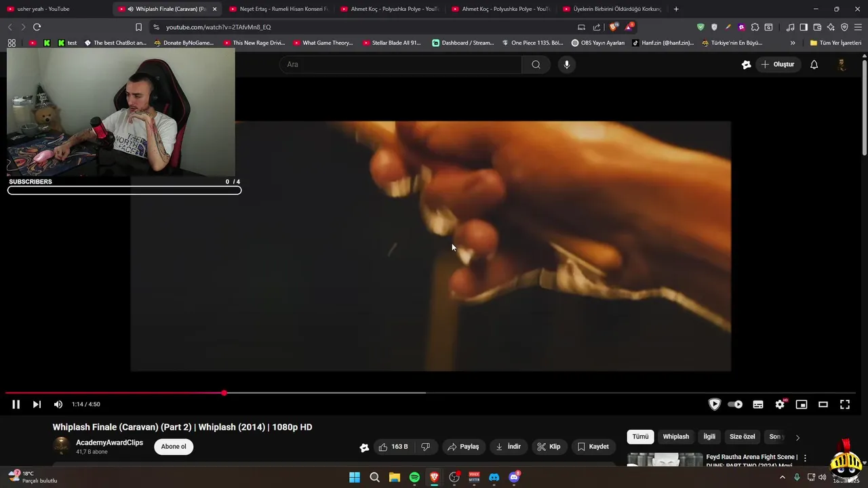
Task: Bookmark this page icon in address bar
Action: (x=138, y=27)
